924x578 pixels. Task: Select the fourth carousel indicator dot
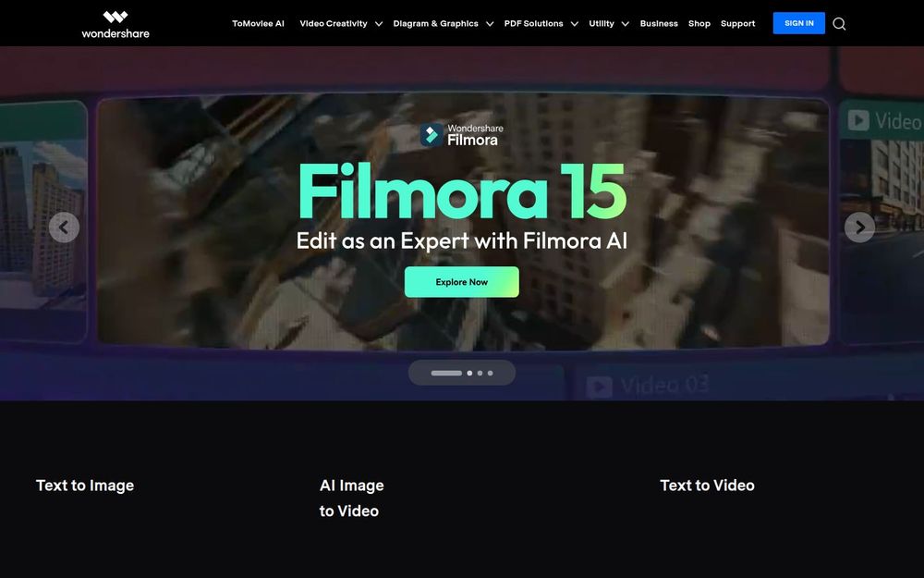[x=491, y=373]
